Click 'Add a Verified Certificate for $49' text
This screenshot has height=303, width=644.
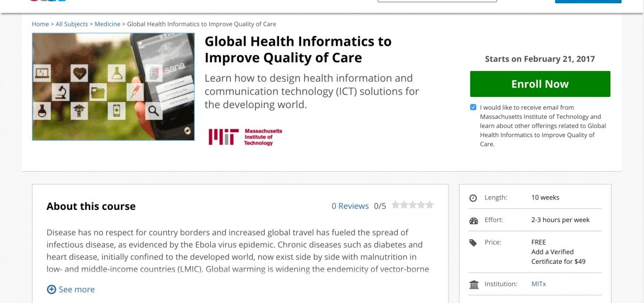(558, 257)
